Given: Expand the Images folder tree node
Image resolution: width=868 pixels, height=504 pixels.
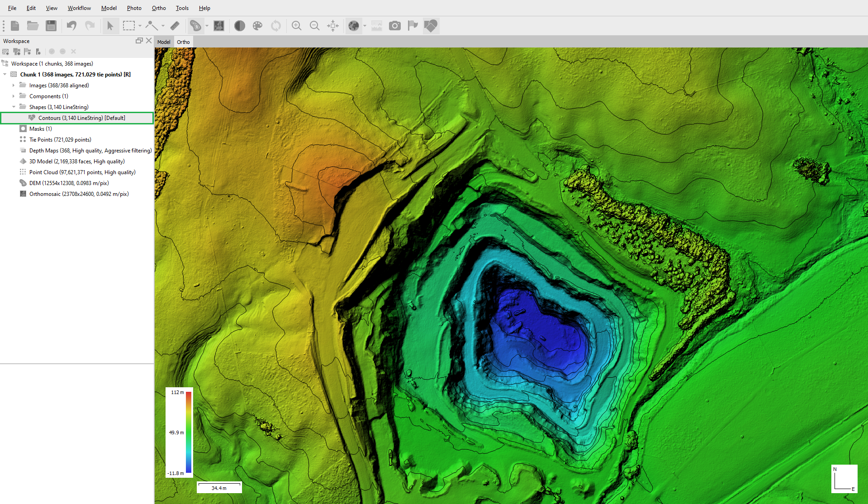Looking at the screenshot, I should (14, 85).
